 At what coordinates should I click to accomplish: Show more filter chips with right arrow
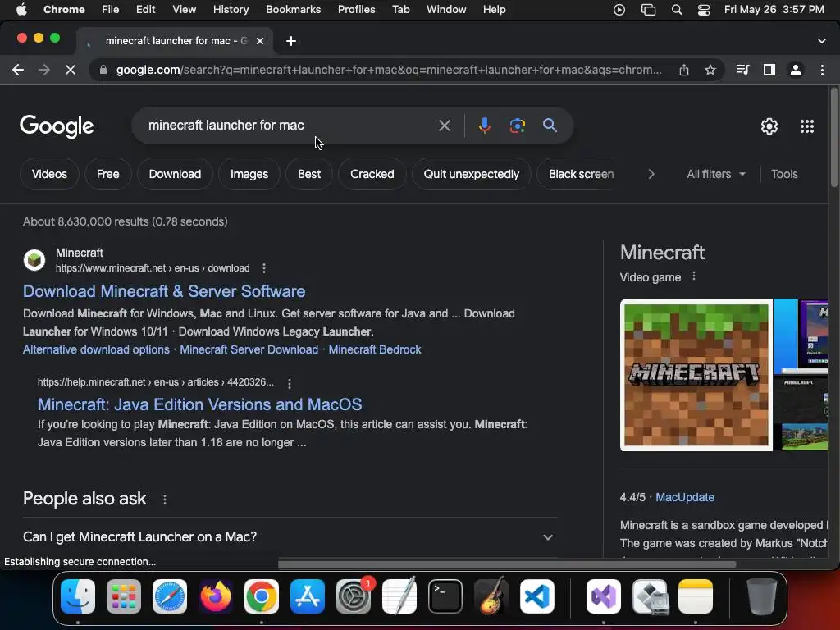tap(651, 174)
